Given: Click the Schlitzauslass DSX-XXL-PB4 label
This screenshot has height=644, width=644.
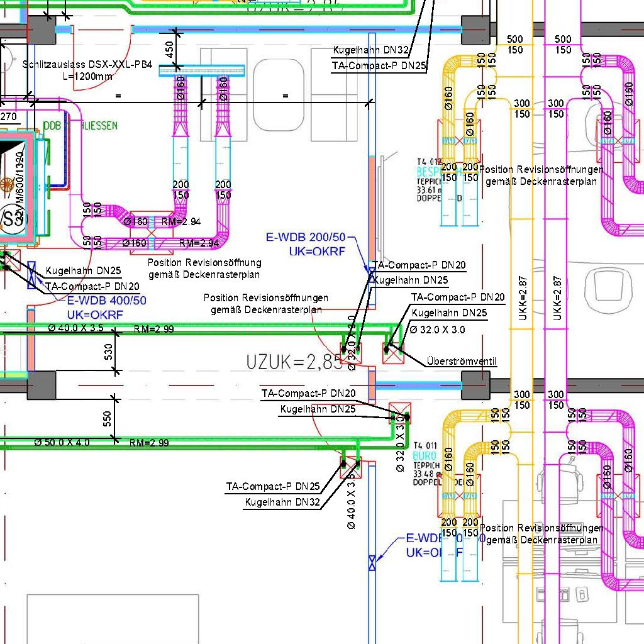Looking at the screenshot, I should pos(87,64).
